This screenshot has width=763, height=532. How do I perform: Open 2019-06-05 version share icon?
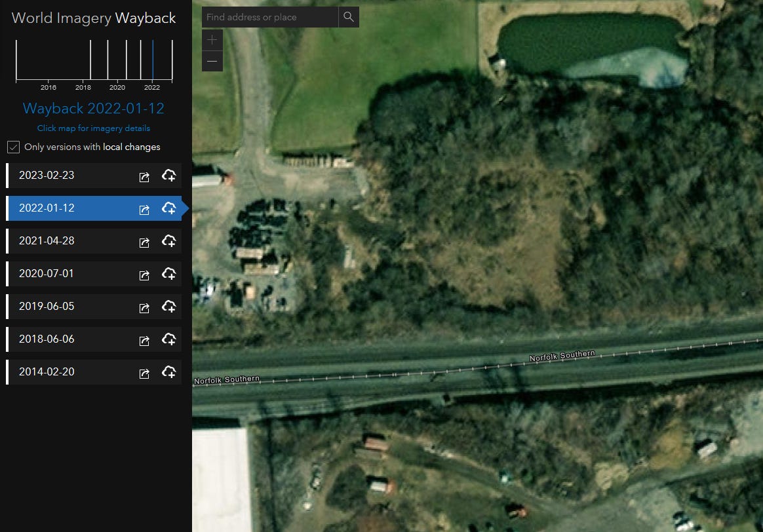click(144, 308)
